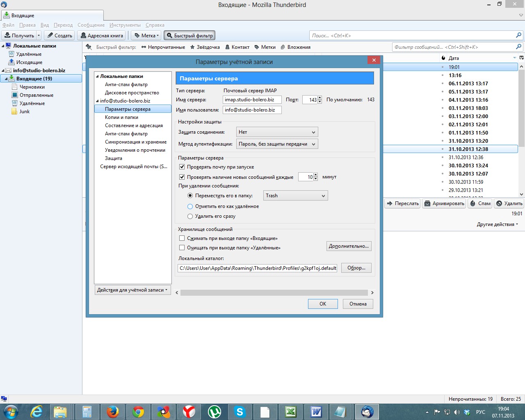Click the pin icon in quick filter bar
The image size is (525, 420).
89,47
